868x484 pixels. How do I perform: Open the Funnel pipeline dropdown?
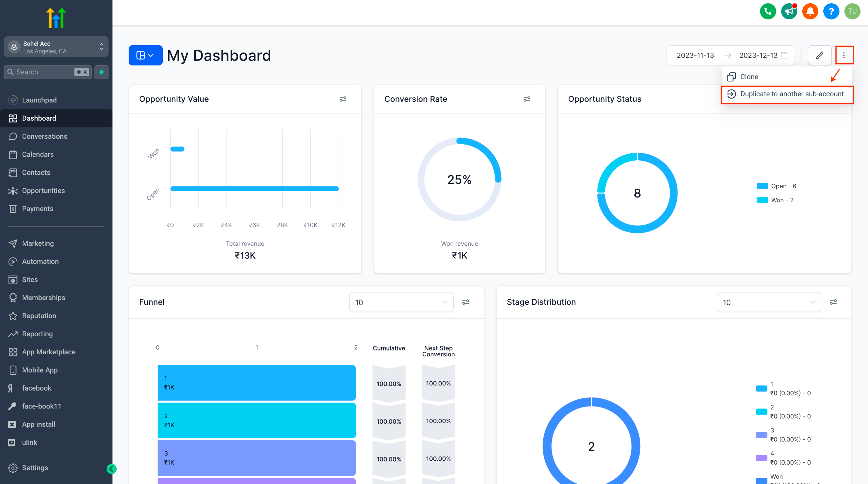click(401, 302)
